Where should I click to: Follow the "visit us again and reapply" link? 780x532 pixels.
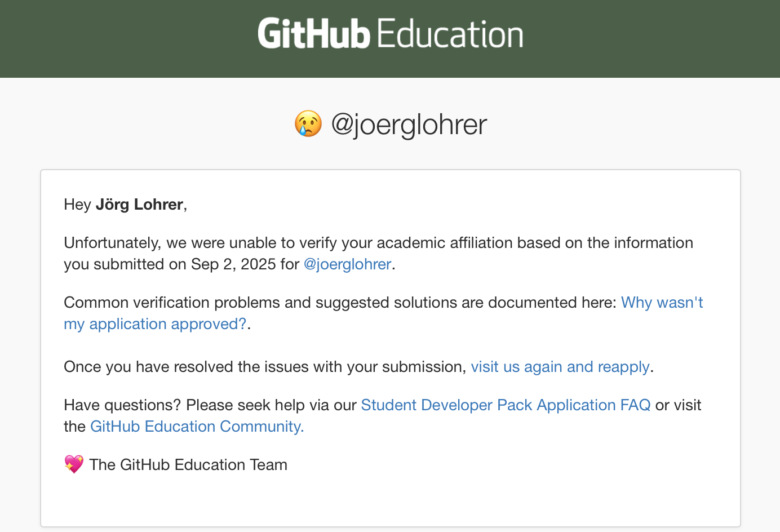560,367
